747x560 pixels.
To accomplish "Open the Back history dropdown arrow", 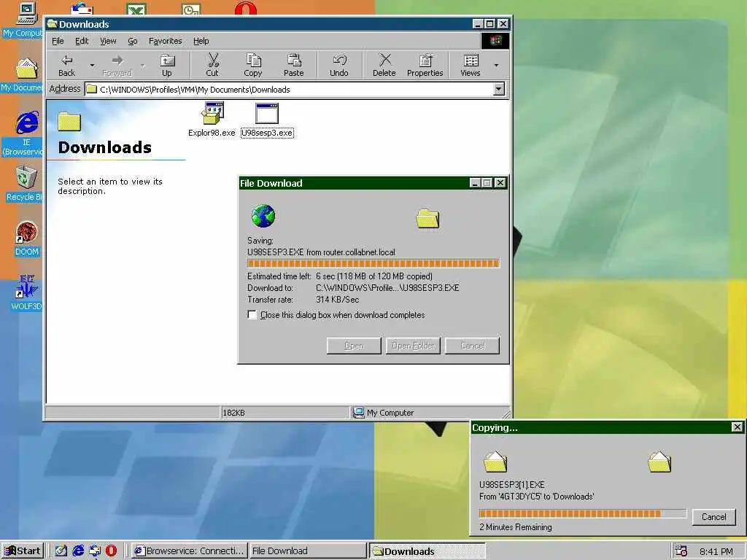I will pyautogui.click(x=92, y=65).
